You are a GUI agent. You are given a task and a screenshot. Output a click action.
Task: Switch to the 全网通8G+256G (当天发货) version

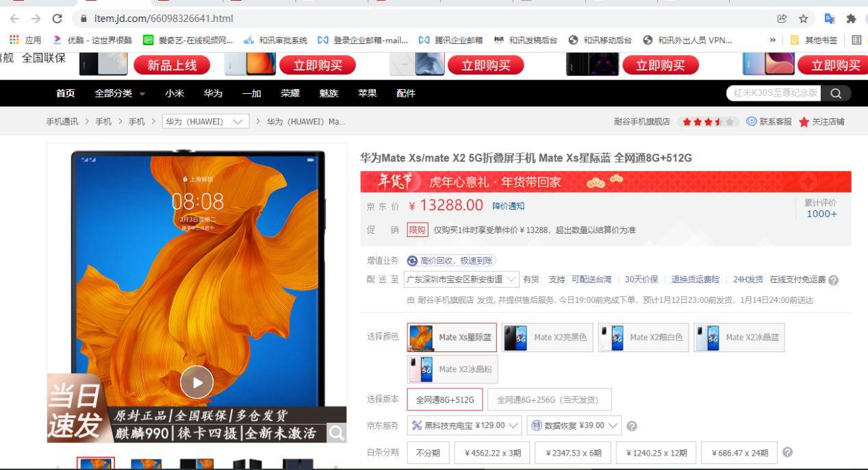click(x=549, y=399)
